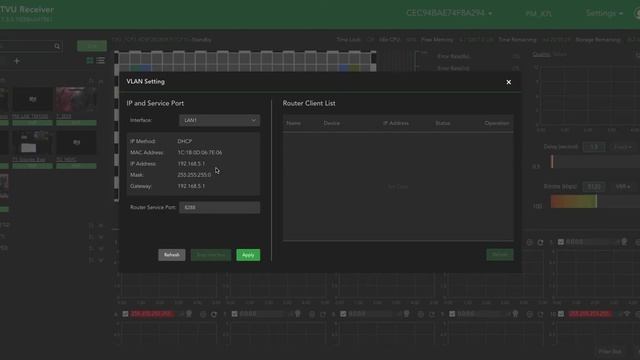Close the VLAN Setting dialog
The height and width of the screenshot is (360, 640).
pos(509,82)
